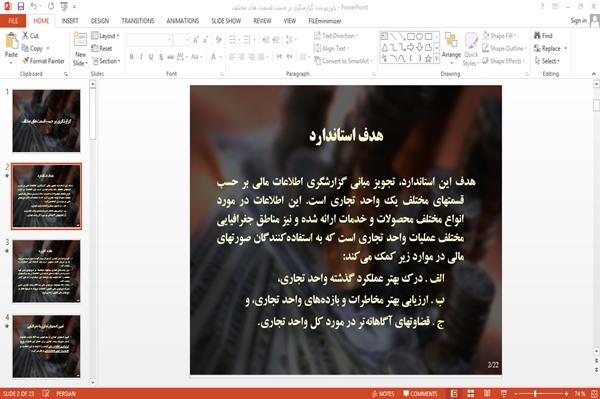Open the FILE tab
Image resolution: width=600 pixels, height=399 pixels.
[x=13, y=21]
